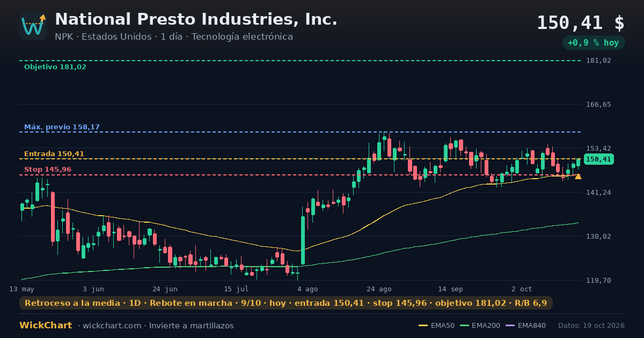
Task: Select the National Presto Industries title
Action: (196, 19)
